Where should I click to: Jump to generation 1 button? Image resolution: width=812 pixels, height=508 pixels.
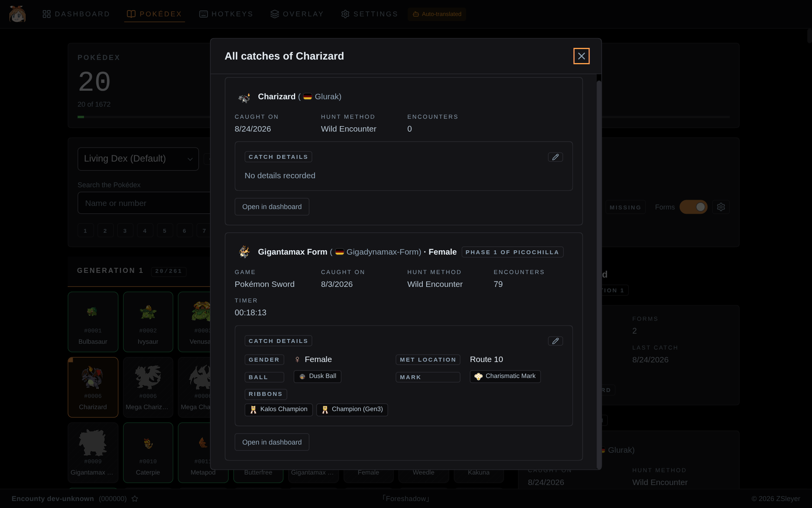[x=86, y=231]
